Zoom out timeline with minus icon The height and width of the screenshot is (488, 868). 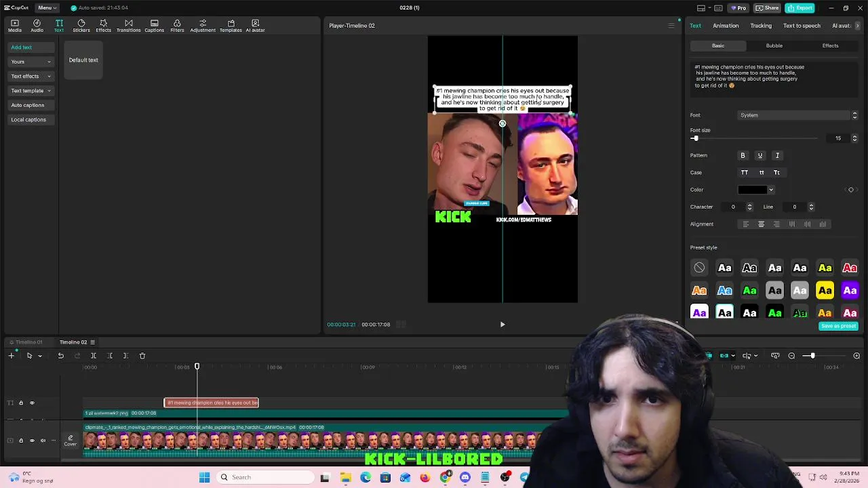(791, 356)
